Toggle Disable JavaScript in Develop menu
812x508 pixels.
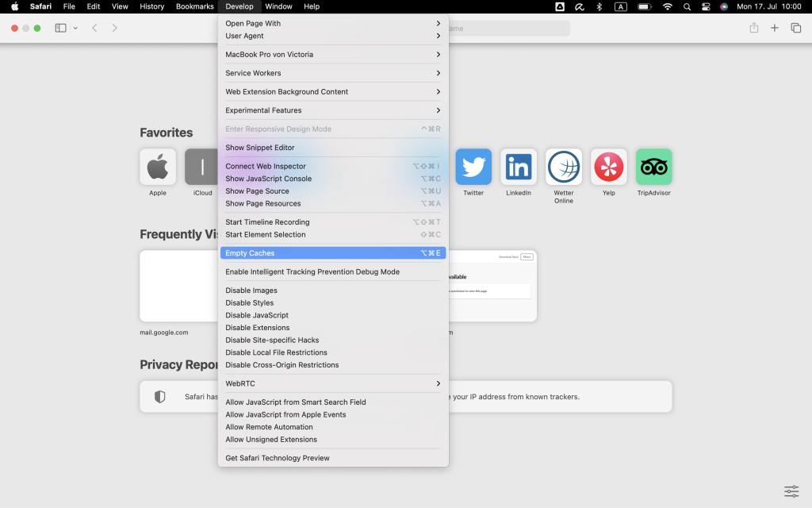point(257,315)
